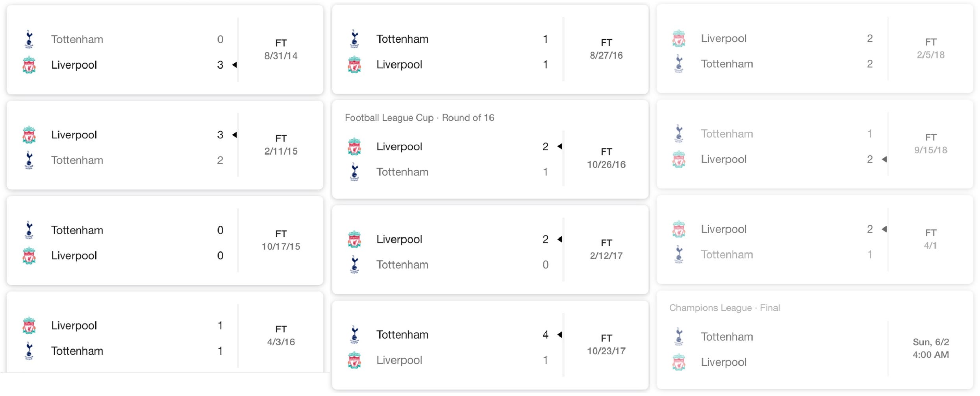Click Liverpool crest in 8/31/14 match
This screenshot has width=980, height=396.
[29, 65]
